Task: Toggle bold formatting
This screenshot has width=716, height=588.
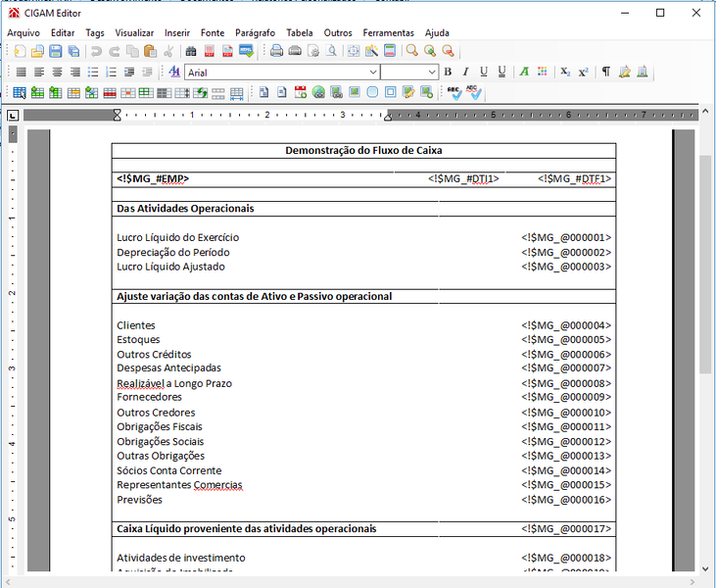Action: [x=448, y=72]
